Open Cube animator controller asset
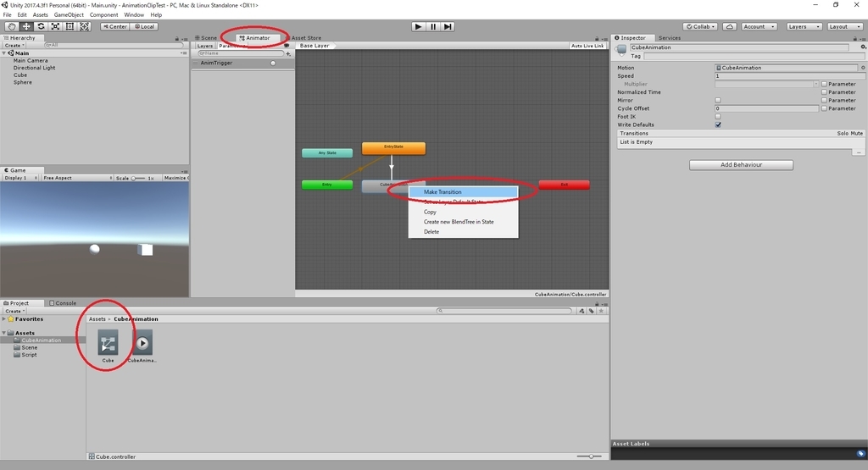 click(108, 346)
